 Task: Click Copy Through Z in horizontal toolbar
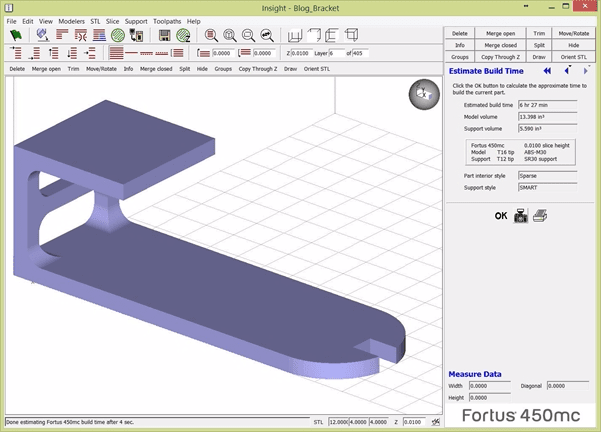pos(259,69)
